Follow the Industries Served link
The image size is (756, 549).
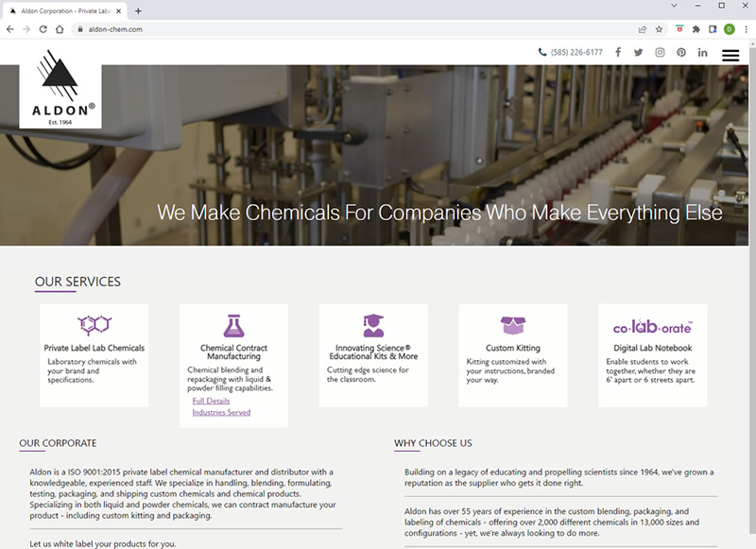(x=221, y=413)
